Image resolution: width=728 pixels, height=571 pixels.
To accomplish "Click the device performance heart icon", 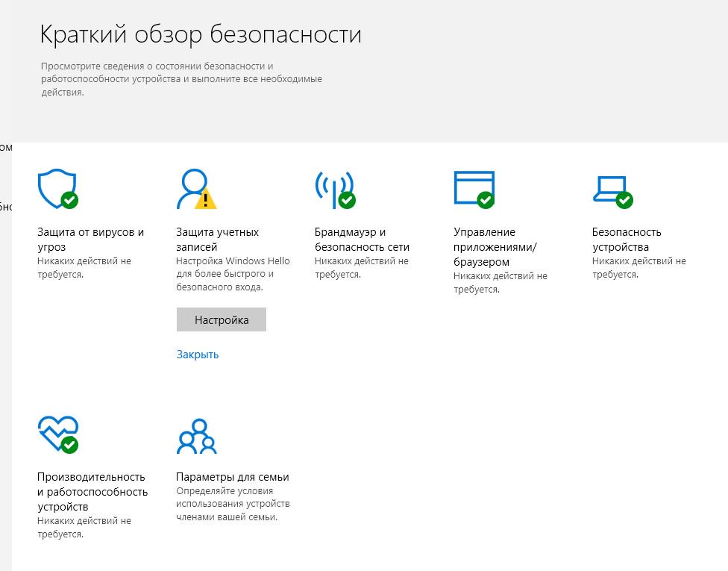I will (x=57, y=434).
